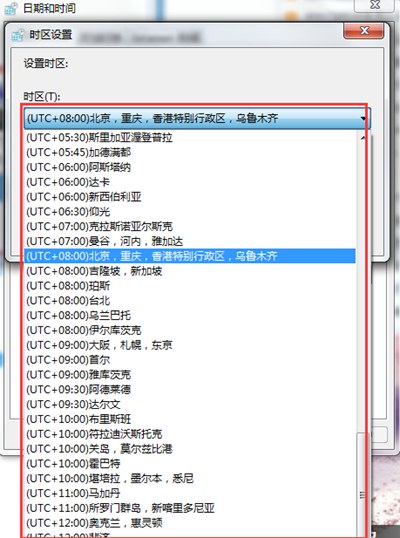Collapse the time zone combo box arrow

point(363,119)
